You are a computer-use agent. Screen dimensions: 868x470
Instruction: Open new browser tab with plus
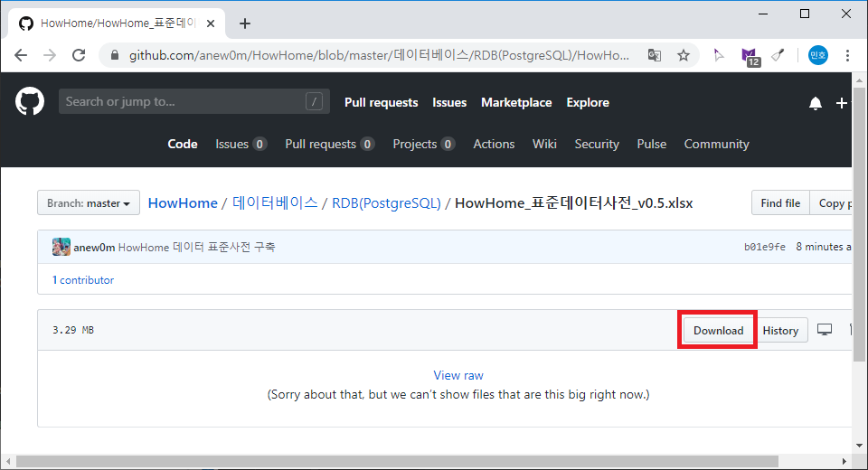[x=245, y=23]
